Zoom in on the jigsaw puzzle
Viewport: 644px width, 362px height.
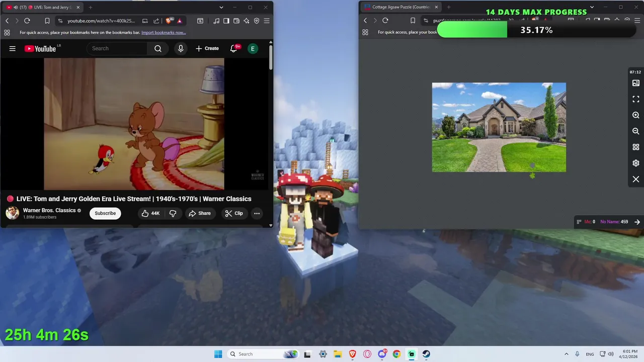636,115
